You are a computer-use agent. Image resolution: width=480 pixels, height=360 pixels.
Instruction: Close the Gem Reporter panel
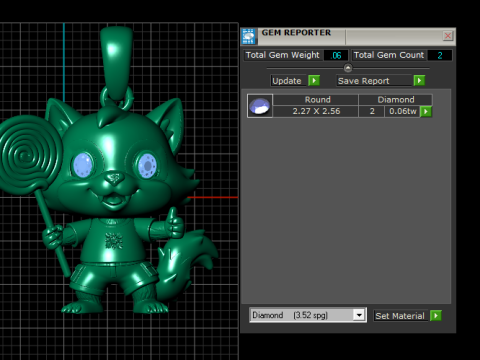(x=448, y=36)
